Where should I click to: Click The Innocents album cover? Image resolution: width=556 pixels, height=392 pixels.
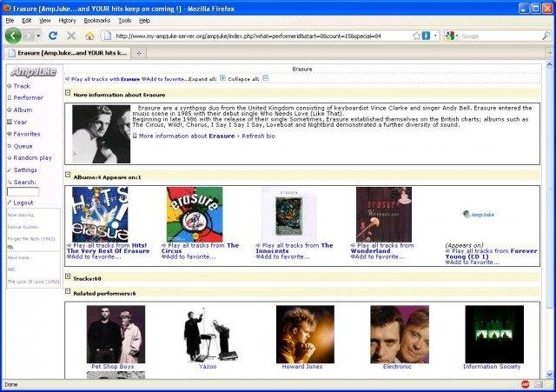coord(289,215)
